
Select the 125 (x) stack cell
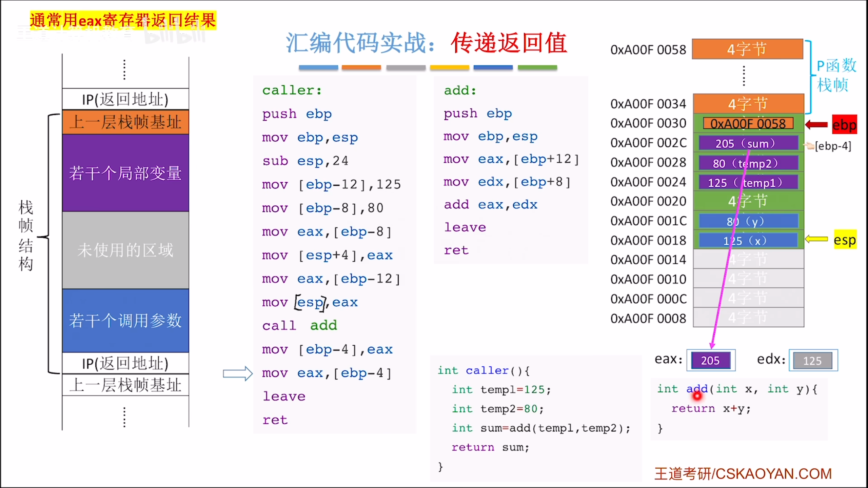tap(748, 241)
